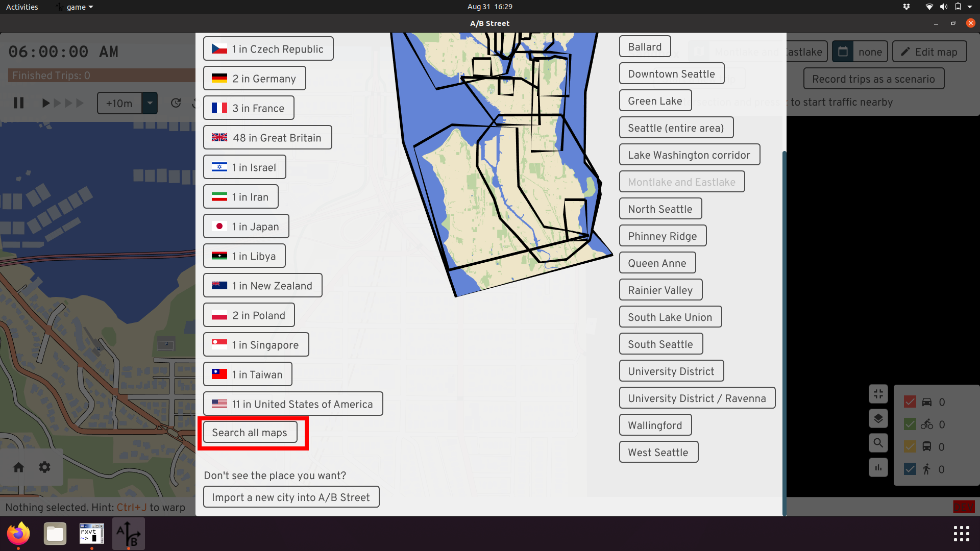Open the +10m time step dropdown arrow

click(x=150, y=103)
